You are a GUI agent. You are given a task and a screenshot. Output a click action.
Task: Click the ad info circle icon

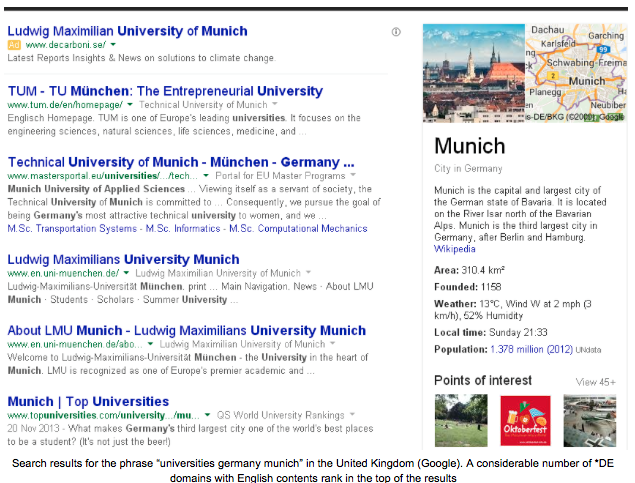(396, 32)
